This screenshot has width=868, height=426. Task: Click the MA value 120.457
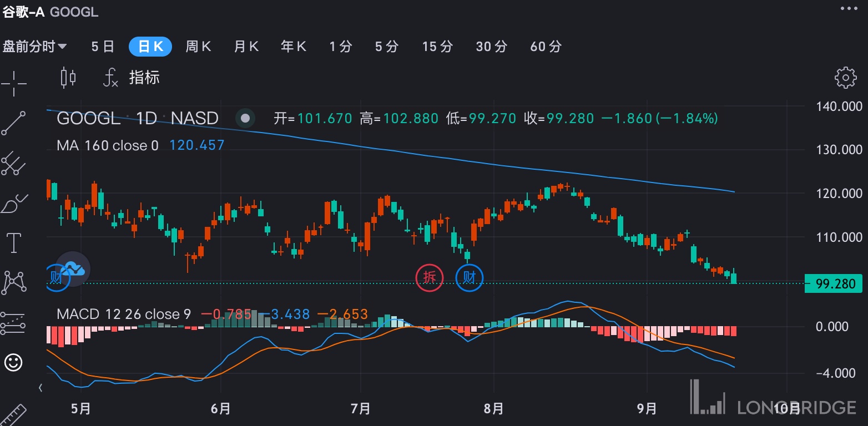point(197,145)
